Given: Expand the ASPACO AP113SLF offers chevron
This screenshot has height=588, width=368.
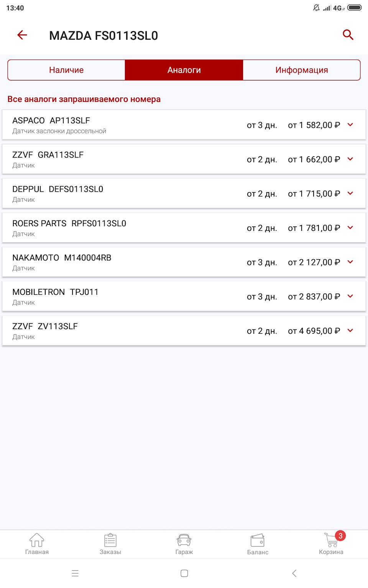Looking at the screenshot, I should point(350,125).
